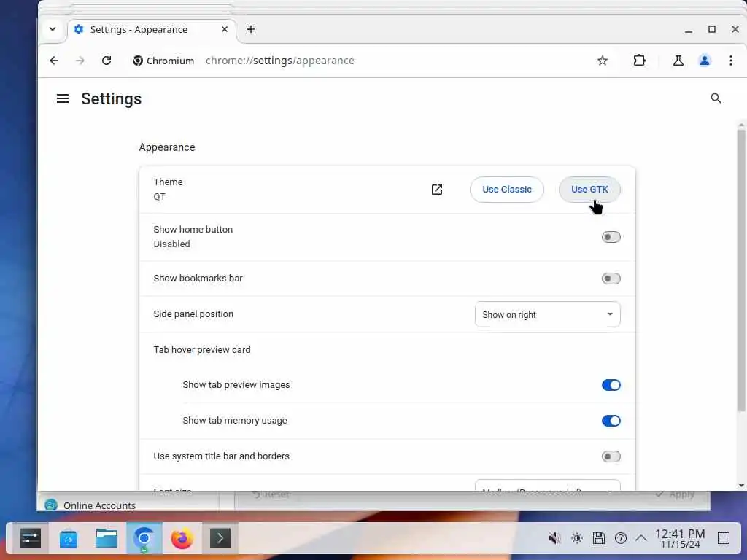Enable Use system title bar and borders
This screenshot has width=747, height=560.
tap(611, 456)
